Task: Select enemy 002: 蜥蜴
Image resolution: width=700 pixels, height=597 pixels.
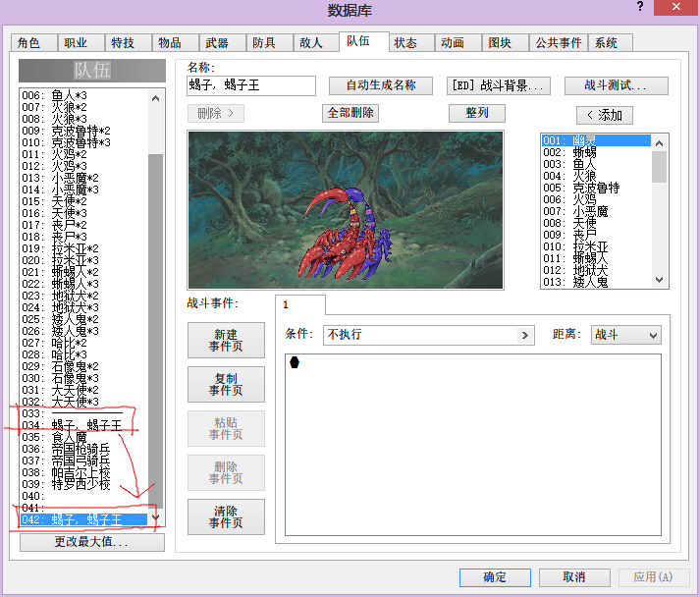Action: [597, 152]
